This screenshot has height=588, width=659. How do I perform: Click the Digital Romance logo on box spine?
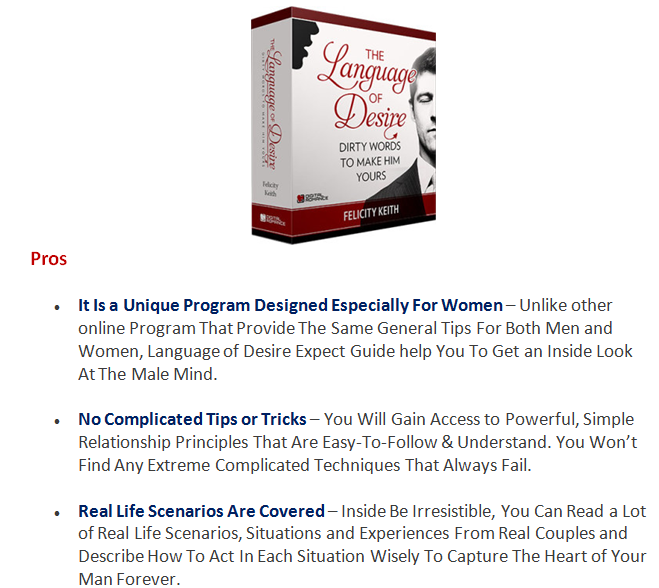coord(272,219)
